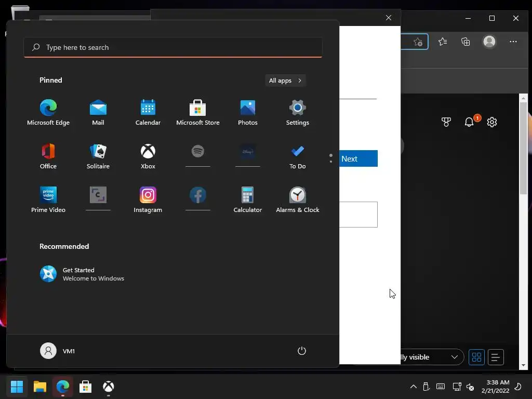Open File Explorer from taskbar
The height and width of the screenshot is (399, 532).
point(39,387)
